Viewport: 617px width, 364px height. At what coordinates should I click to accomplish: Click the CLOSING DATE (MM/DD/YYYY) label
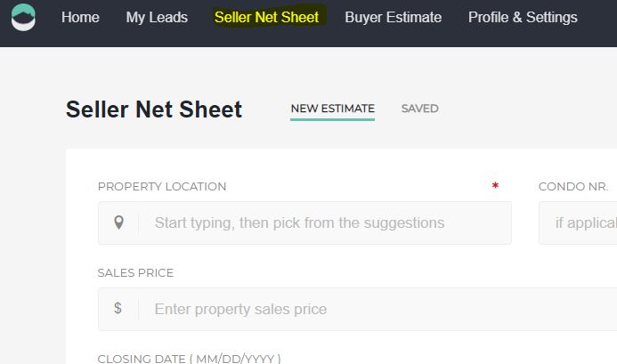pos(190,359)
